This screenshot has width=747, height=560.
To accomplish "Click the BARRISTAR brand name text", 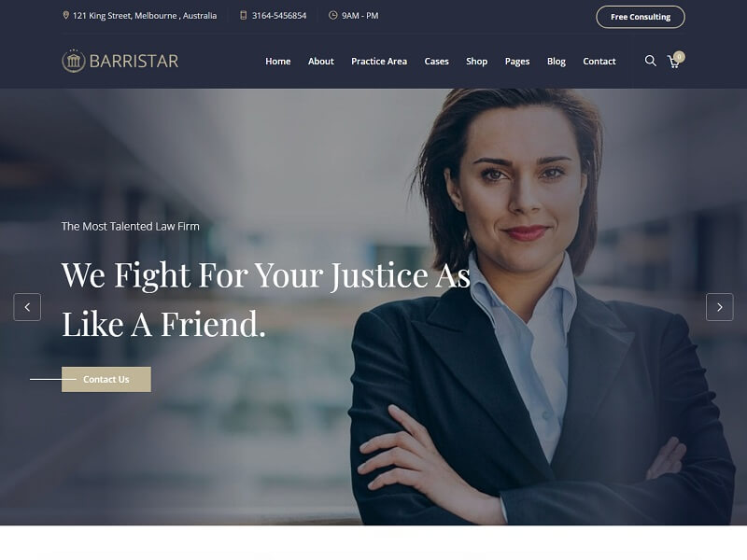I will click(134, 61).
